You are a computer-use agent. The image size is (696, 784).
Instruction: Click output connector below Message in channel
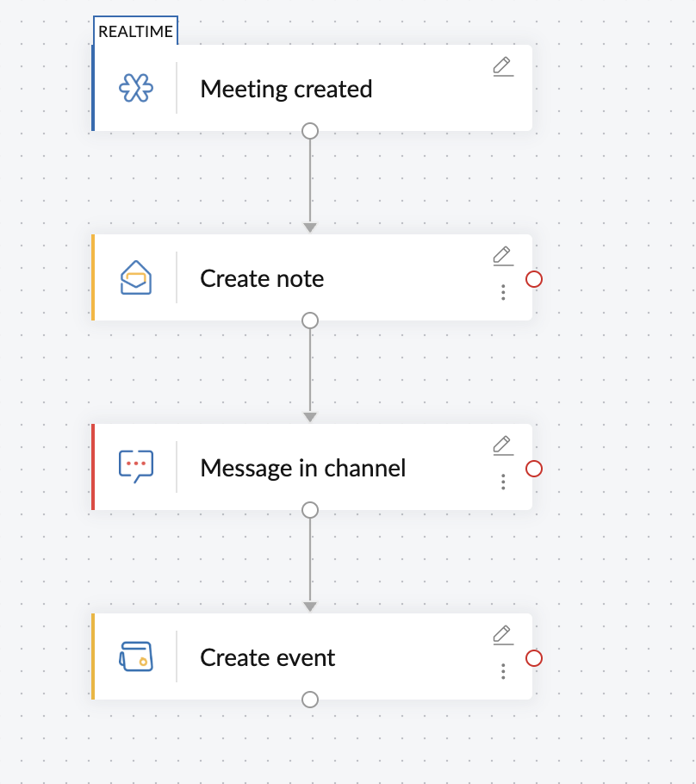coord(311,510)
